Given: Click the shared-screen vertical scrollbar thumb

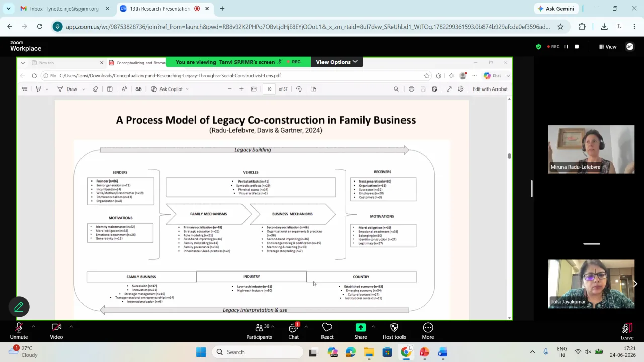Looking at the screenshot, I should [x=509, y=156].
